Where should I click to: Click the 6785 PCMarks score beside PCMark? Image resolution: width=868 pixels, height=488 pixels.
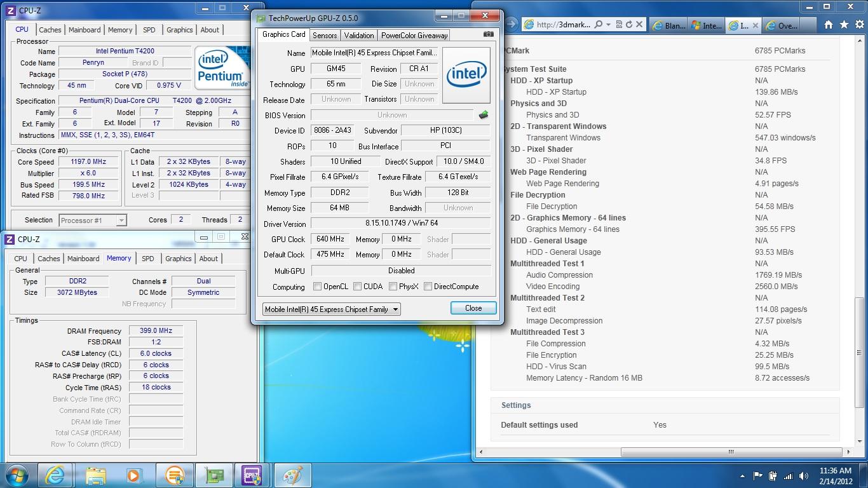pyautogui.click(x=780, y=51)
